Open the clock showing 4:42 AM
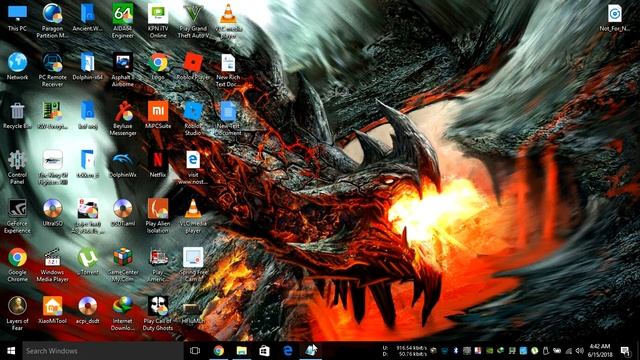Screen dimensions: 640x360 coord(600,351)
